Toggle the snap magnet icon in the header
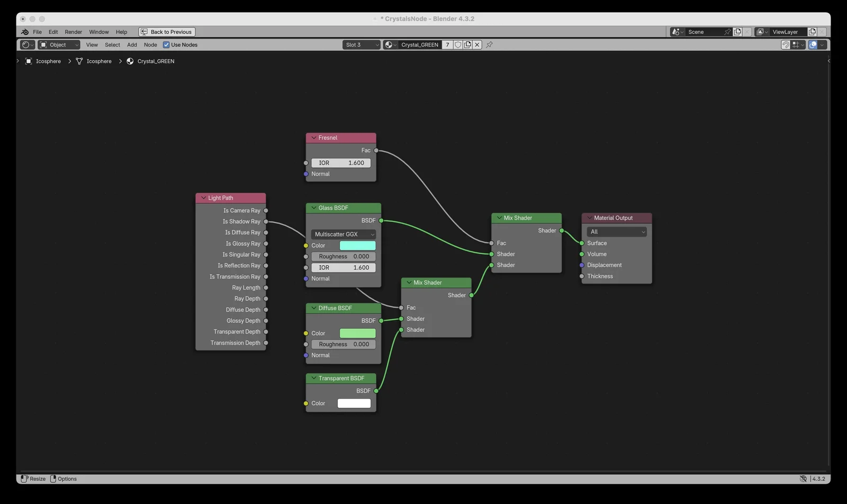847x504 pixels. [x=786, y=45]
